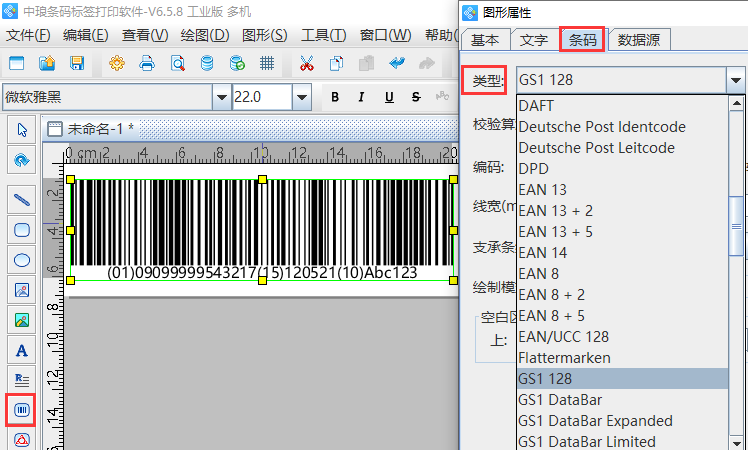Click the Redo arrow icon
This screenshot has height=450, width=748.
click(426, 63)
